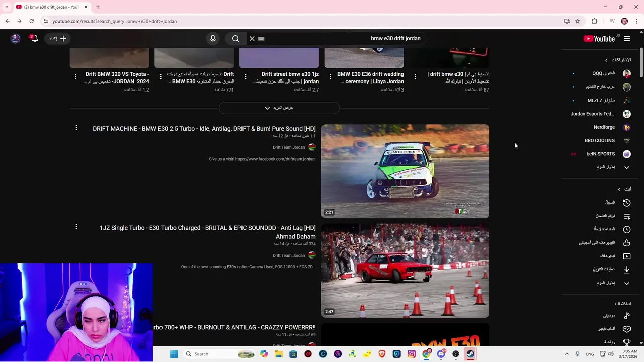Open Drift Team Jordan channel under 1JZ video
This screenshot has height=362, width=644.
(x=289, y=255)
